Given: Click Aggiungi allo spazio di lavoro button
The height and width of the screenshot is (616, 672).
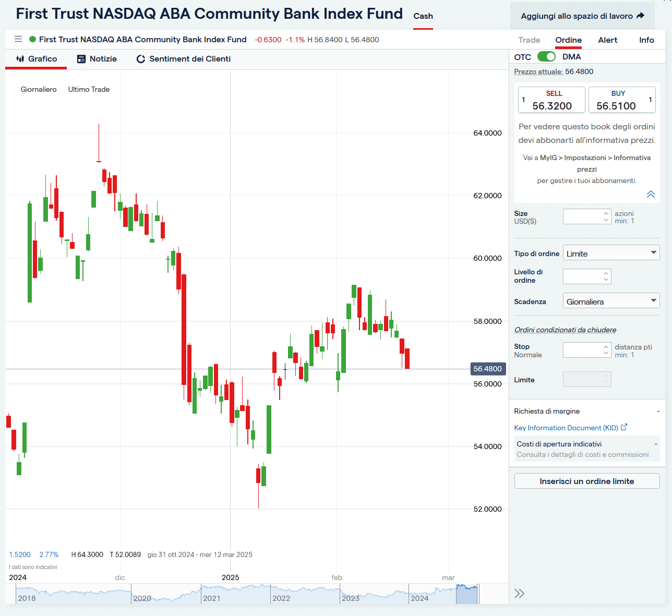Looking at the screenshot, I should (x=582, y=16).
